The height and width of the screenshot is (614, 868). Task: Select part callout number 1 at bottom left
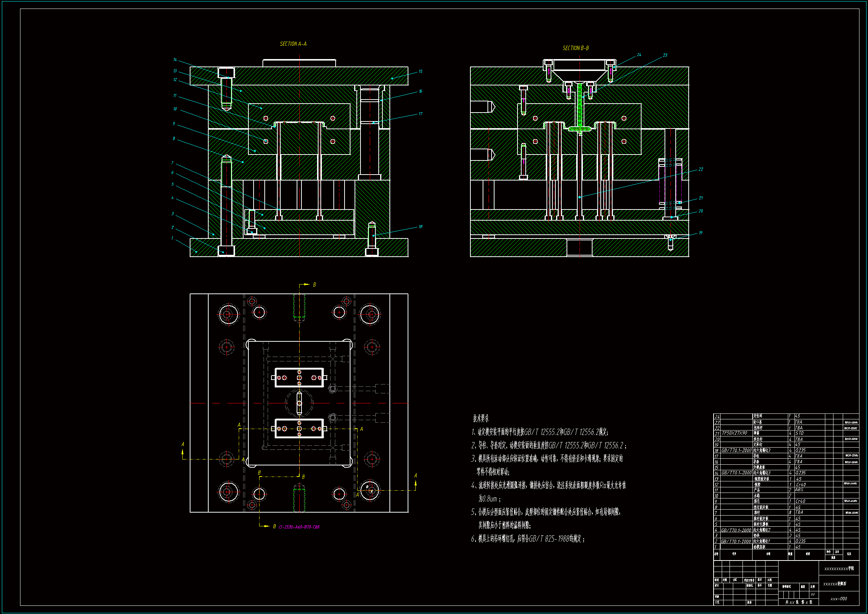click(x=172, y=238)
